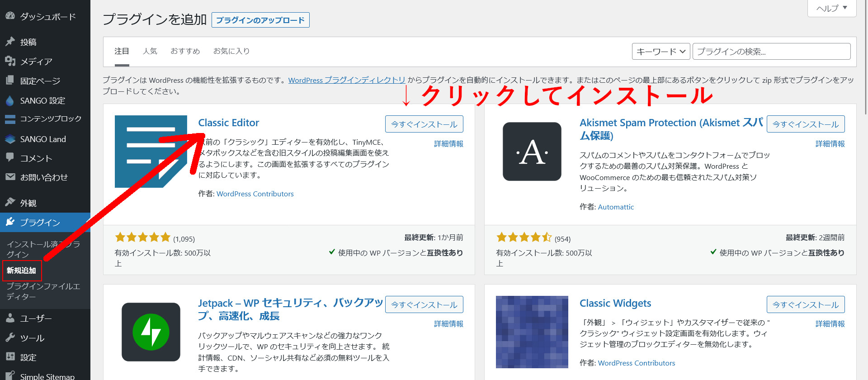Click the user icon for ユーザー

pos(10,318)
